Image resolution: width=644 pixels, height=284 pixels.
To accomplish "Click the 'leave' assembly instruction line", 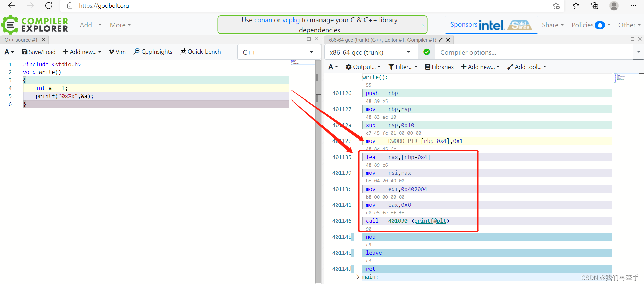I will 487,253.
